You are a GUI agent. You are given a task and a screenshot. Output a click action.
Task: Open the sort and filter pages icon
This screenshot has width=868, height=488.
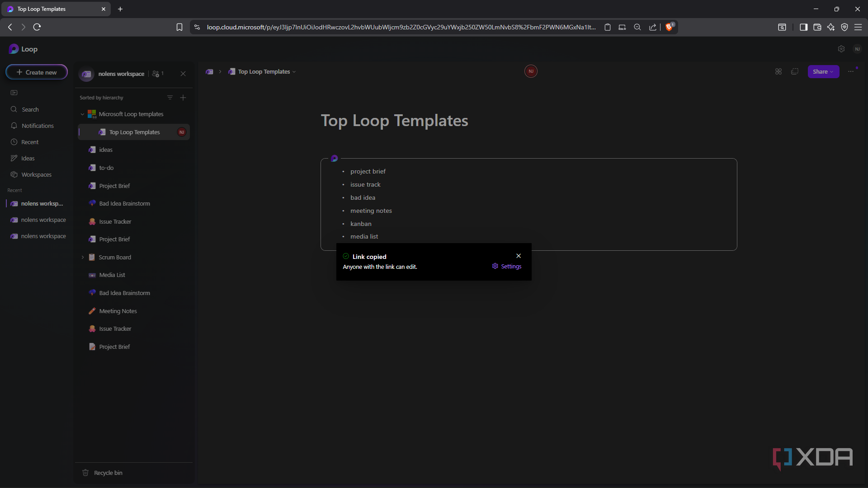(x=170, y=98)
